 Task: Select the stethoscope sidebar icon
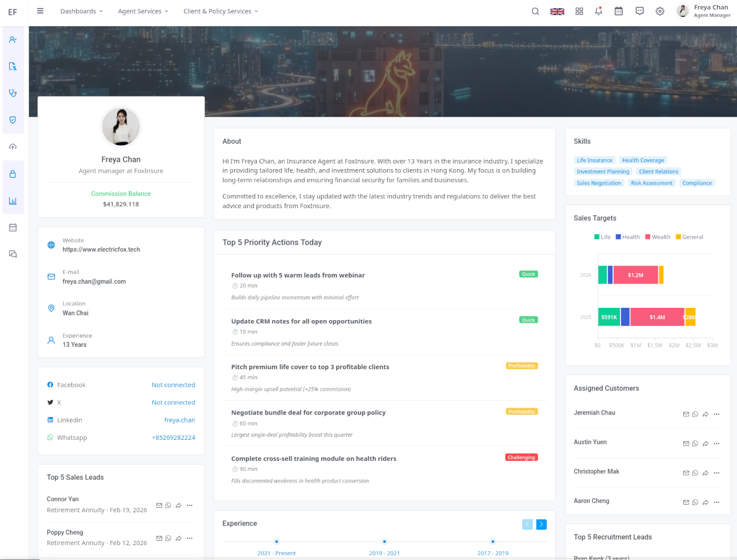[13, 93]
